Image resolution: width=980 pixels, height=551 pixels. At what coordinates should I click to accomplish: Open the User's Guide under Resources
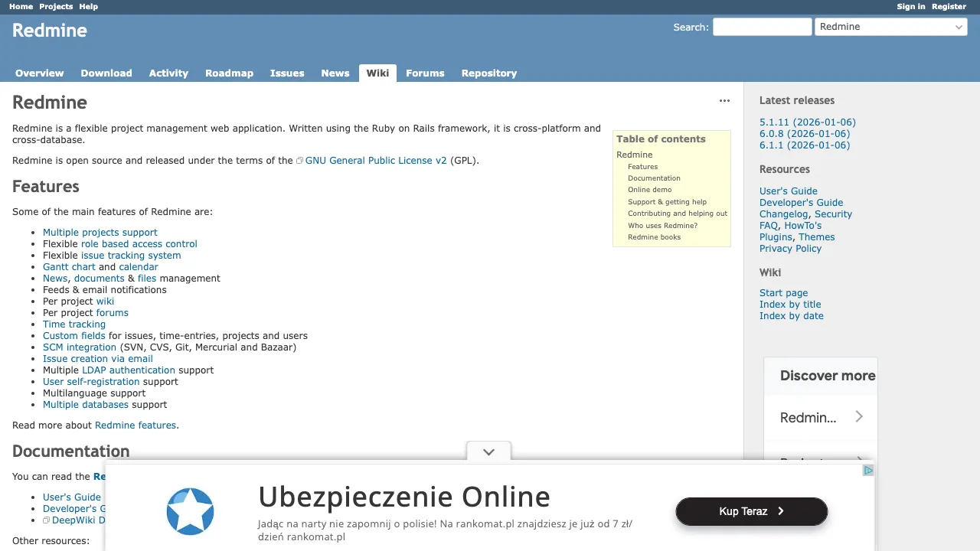(788, 191)
